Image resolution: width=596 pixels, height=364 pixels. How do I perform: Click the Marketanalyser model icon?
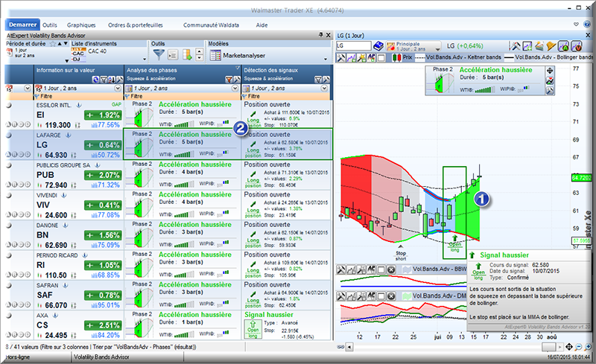coord(215,56)
